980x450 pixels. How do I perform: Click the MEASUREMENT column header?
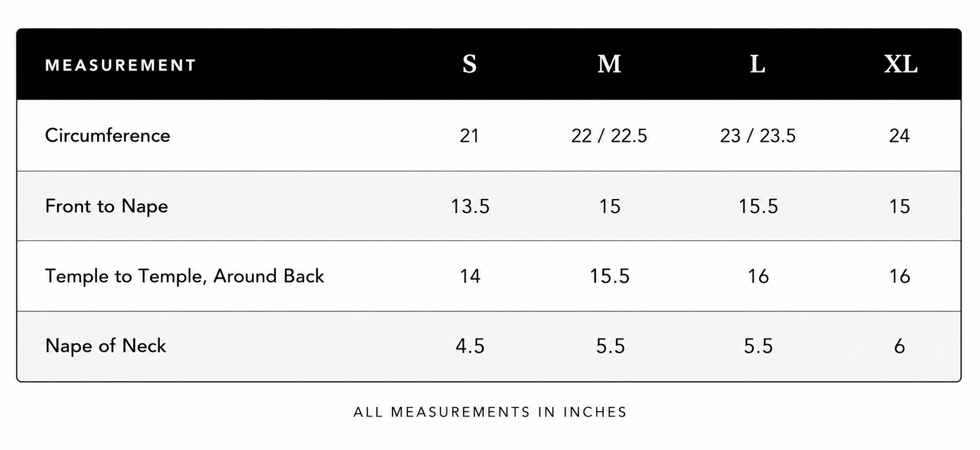click(120, 65)
